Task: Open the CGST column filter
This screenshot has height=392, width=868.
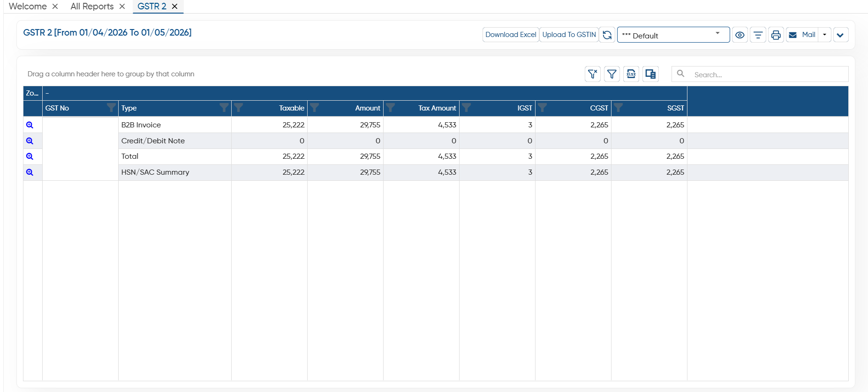Action: click(543, 108)
